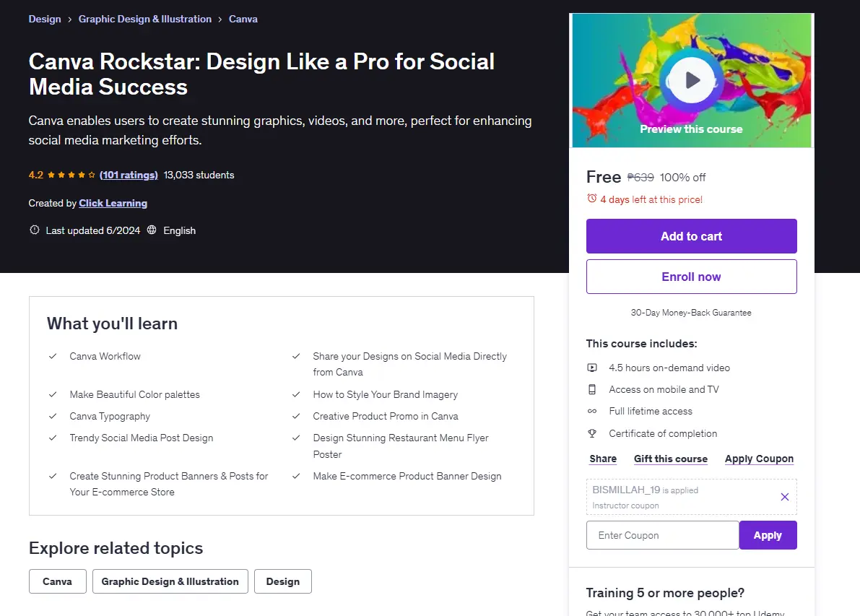The height and width of the screenshot is (616, 860).
Task: Click '4 days left at this price!' text
Action: [x=651, y=199]
